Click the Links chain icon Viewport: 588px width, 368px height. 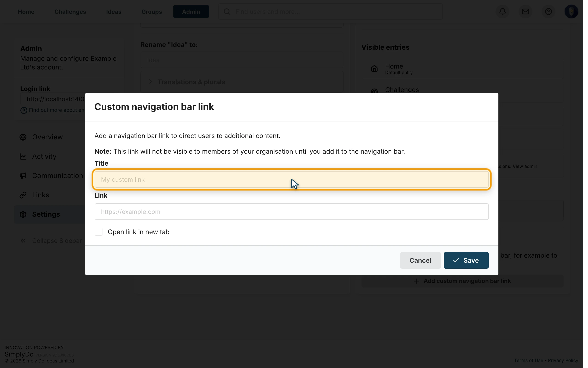(x=23, y=195)
